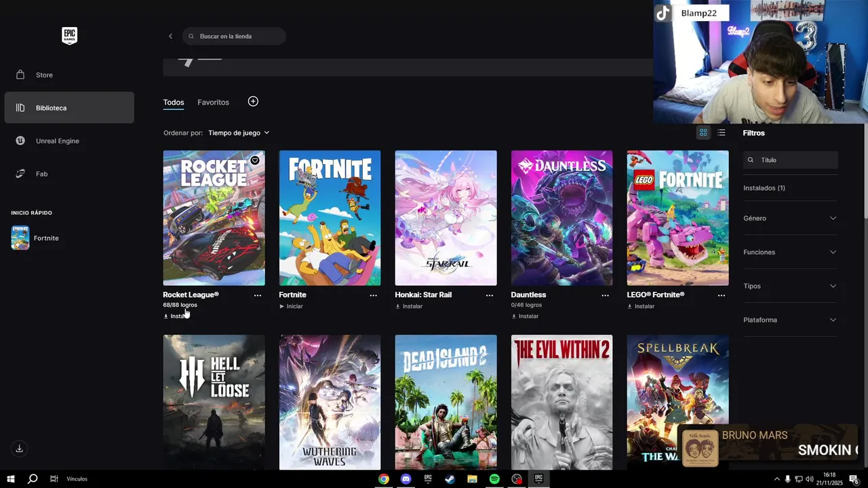
Task: Click the Título filter search field
Action: [x=791, y=160]
